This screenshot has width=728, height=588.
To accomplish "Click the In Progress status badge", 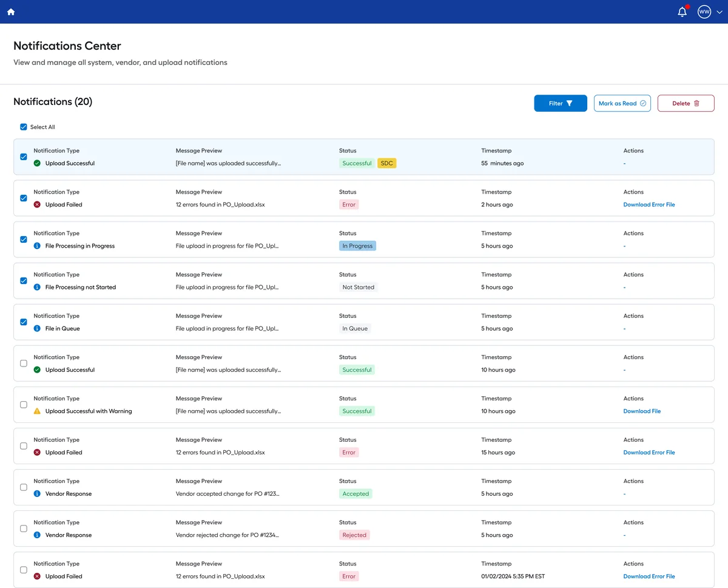I will (358, 246).
